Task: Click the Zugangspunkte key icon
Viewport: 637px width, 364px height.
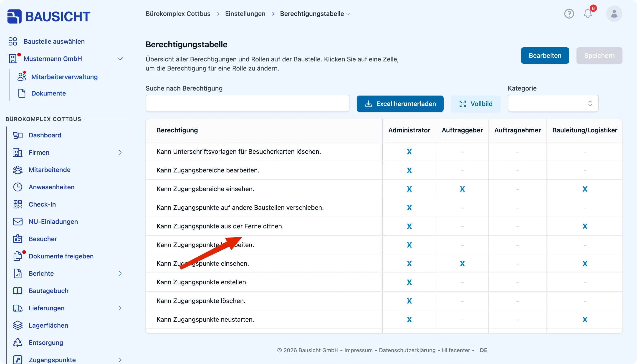Action: [18, 360]
